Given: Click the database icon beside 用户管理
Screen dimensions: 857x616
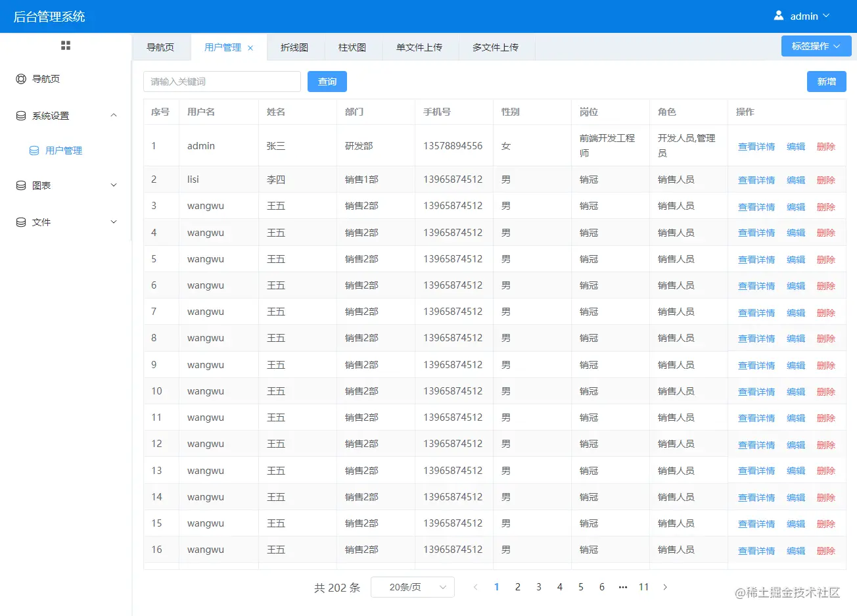Looking at the screenshot, I should [34, 151].
